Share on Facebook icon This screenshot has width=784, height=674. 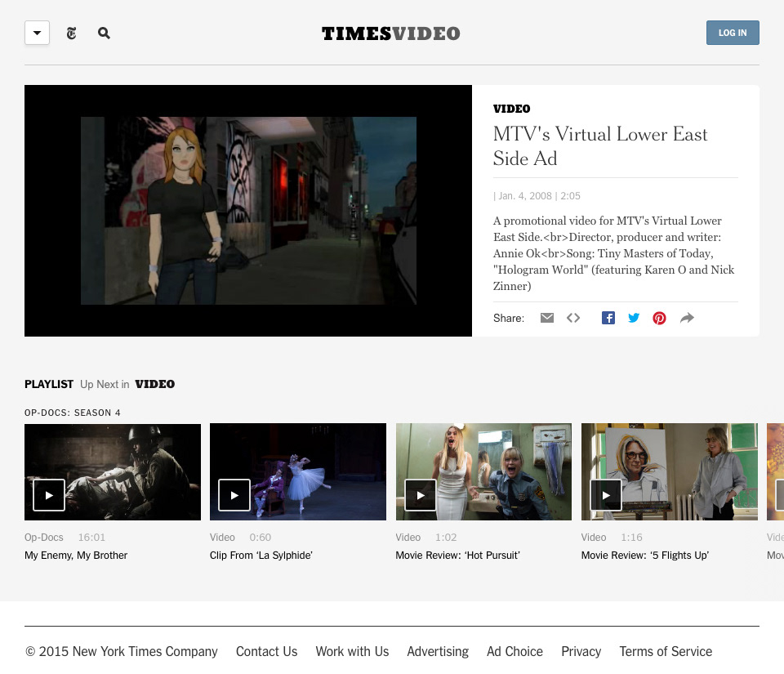608,318
